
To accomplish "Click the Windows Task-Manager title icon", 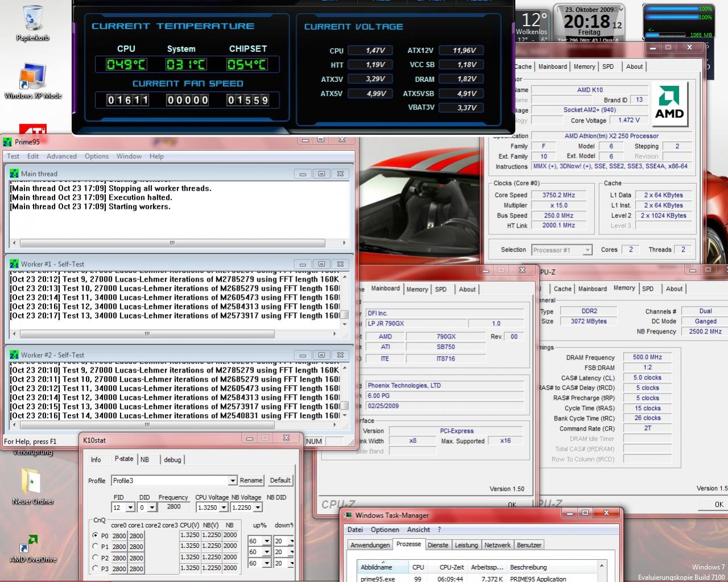I will (348, 515).
